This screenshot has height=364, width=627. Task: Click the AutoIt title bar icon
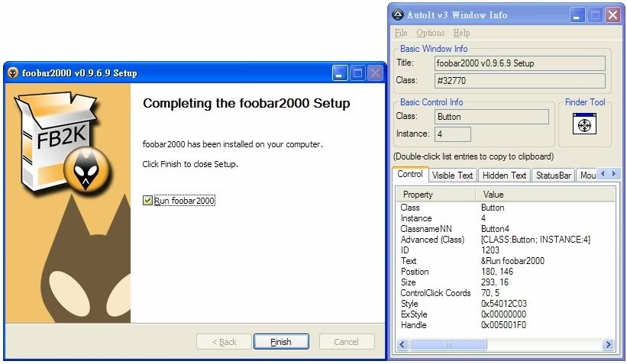pos(398,14)
